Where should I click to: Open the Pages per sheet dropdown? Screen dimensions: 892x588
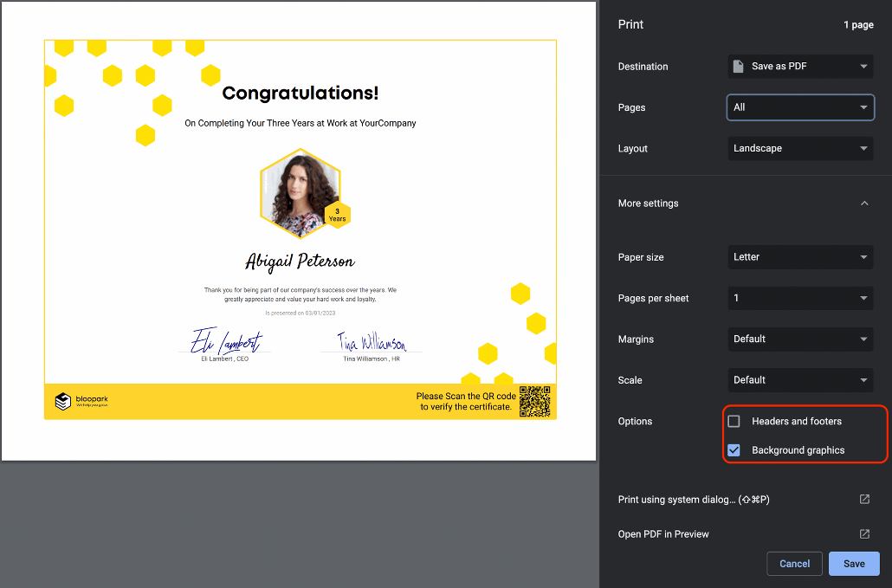[800, 298]
